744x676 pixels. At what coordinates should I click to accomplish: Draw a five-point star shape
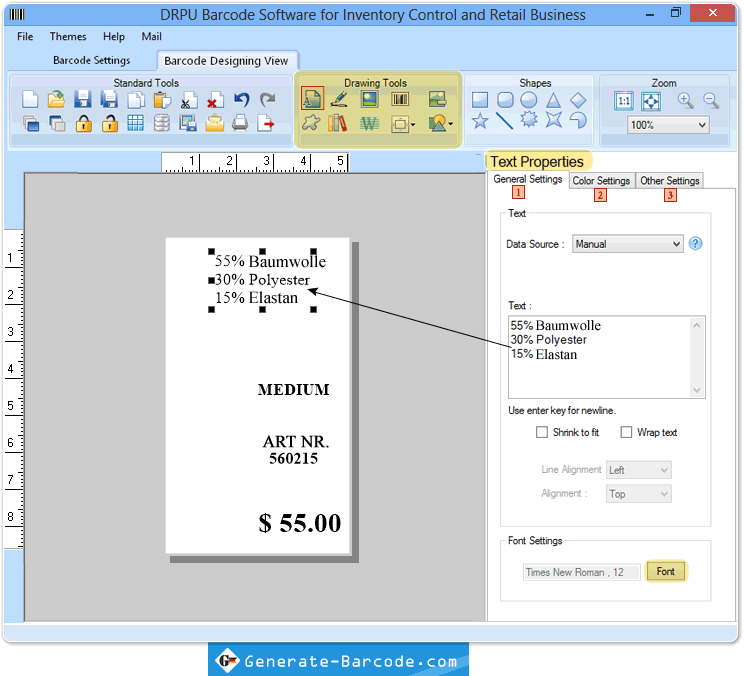(480, 120)
